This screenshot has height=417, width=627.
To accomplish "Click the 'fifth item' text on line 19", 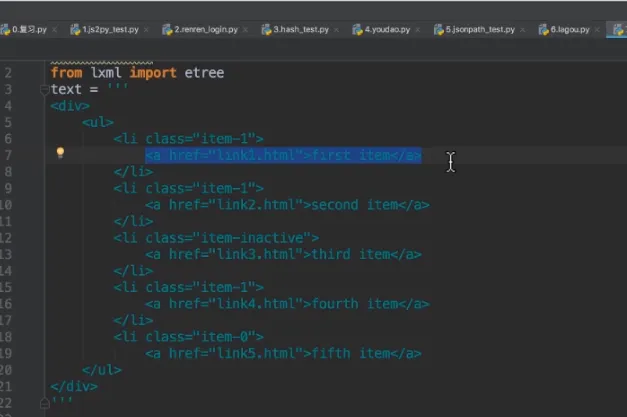I will [350, 353].
